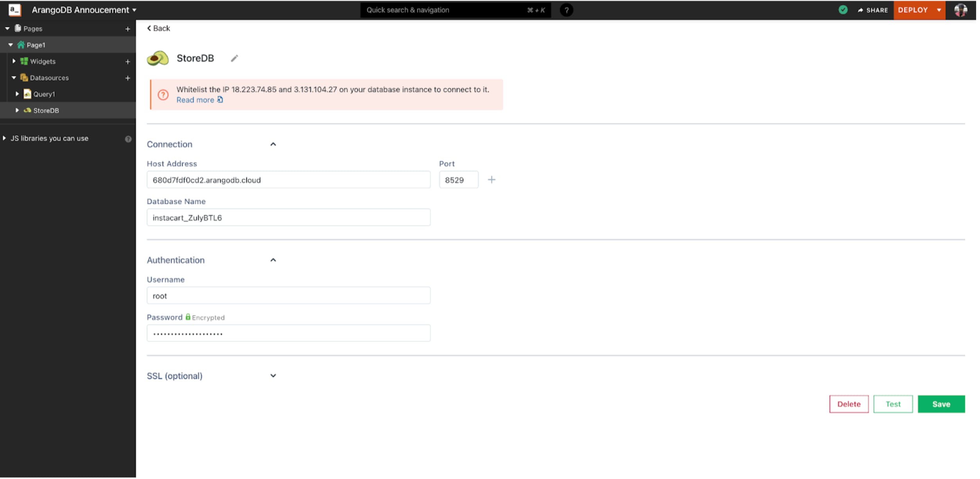
Task: Select StoreDB in the sidebar
Action: click(46, 111)
